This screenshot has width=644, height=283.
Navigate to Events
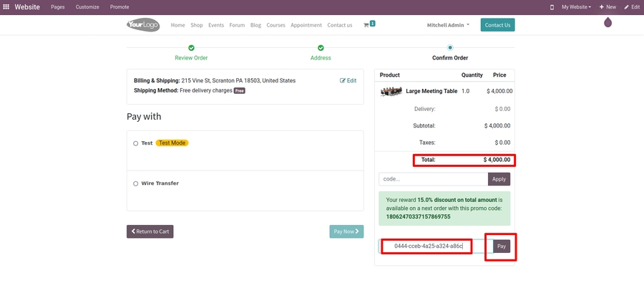coord(216,25)
